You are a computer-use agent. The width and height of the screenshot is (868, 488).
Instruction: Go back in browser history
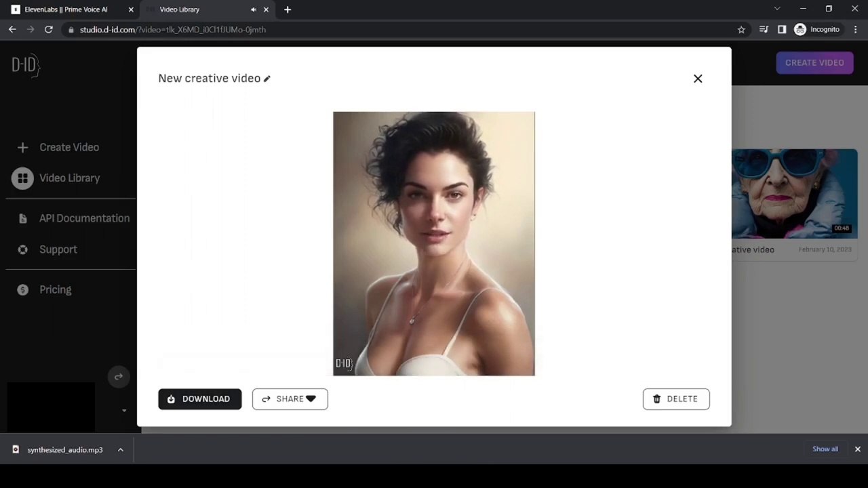click(12, 30)
